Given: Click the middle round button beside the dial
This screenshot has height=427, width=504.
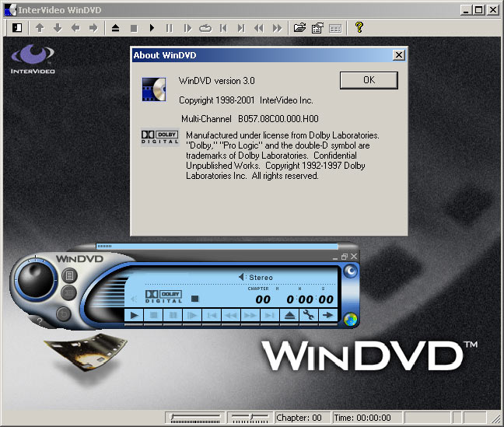Looking at the screenshot, I should point(68,293).
